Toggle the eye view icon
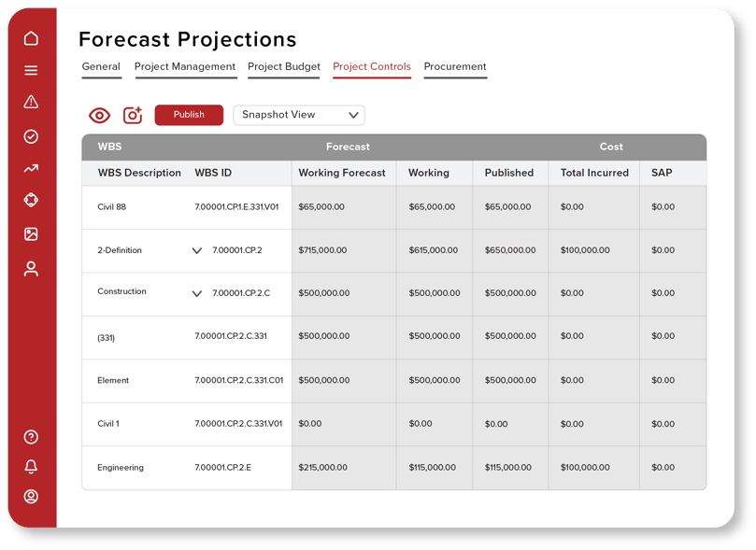 (99, 115)
